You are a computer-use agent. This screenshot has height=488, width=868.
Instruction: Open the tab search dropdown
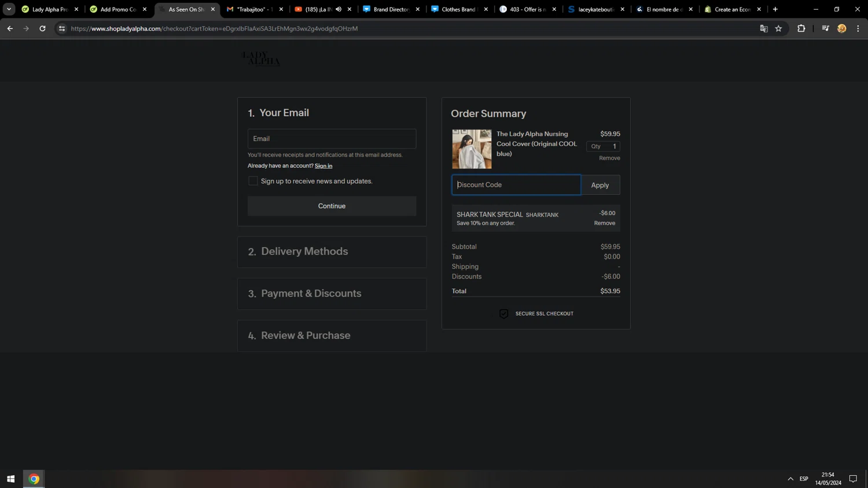[x=9, y=9]
